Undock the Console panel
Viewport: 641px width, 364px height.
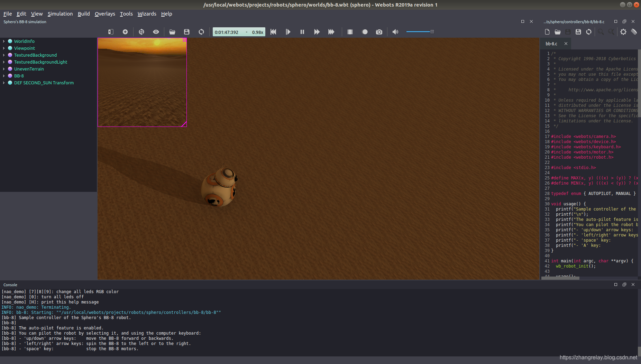coord(624,284)
